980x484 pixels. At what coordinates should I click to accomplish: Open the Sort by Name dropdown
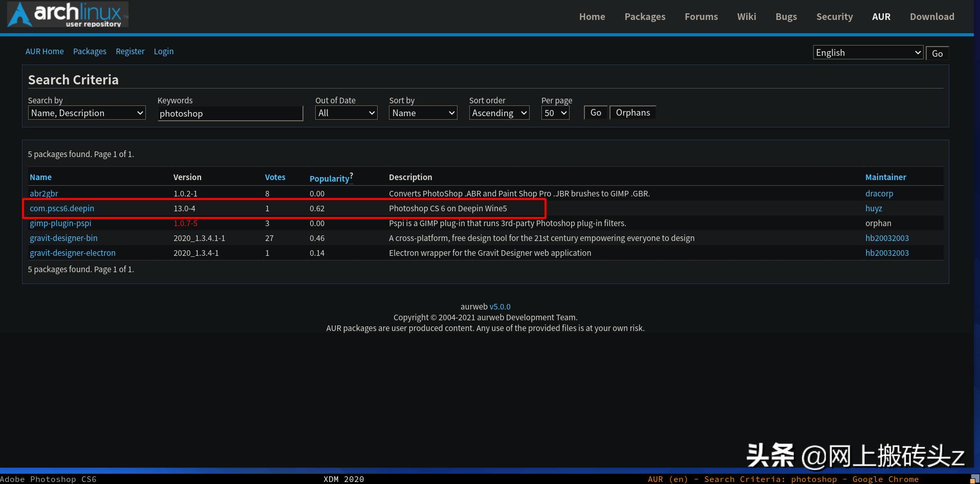[x=423, y=113]
